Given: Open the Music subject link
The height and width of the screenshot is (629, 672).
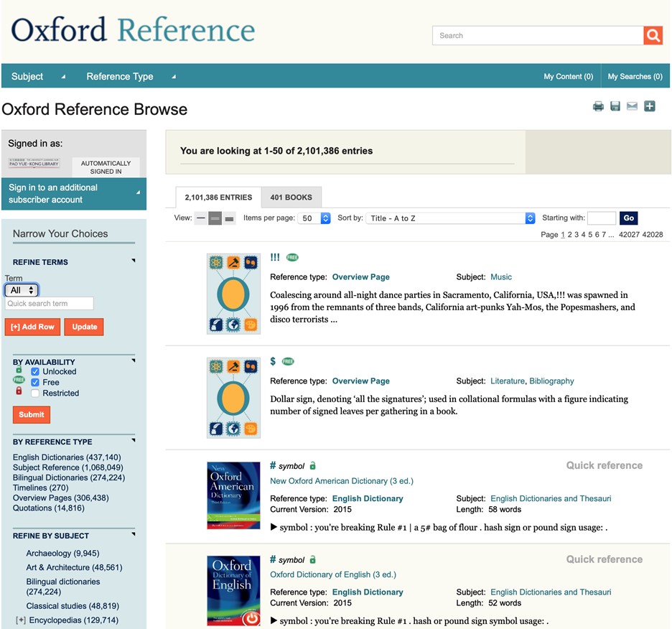Looking at the screenshot, I should [501, 277].
